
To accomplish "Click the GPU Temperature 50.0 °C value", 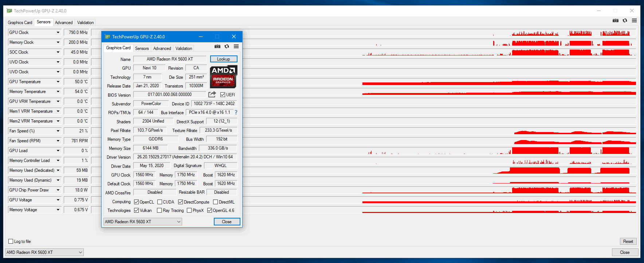I will [x=76, y=82].
